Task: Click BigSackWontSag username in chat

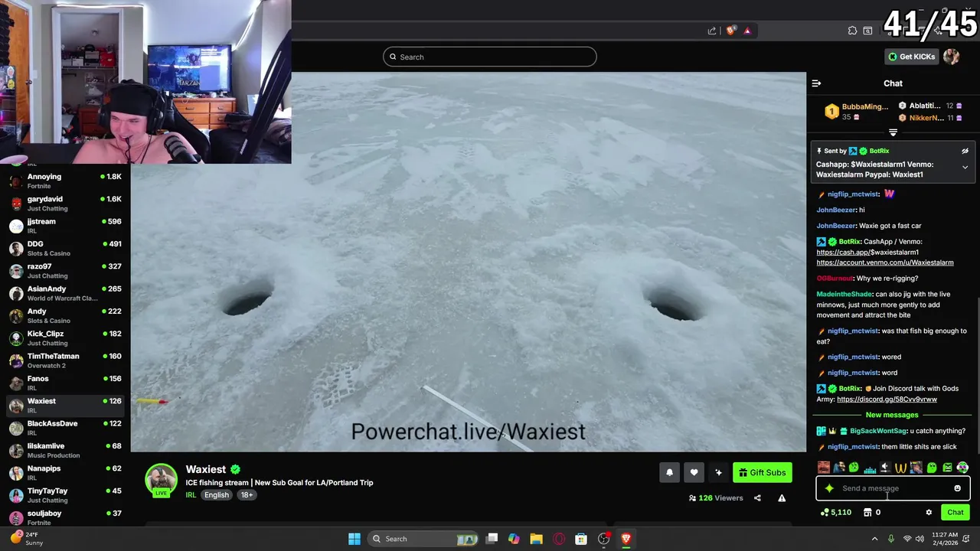Action: pos(878,431)
